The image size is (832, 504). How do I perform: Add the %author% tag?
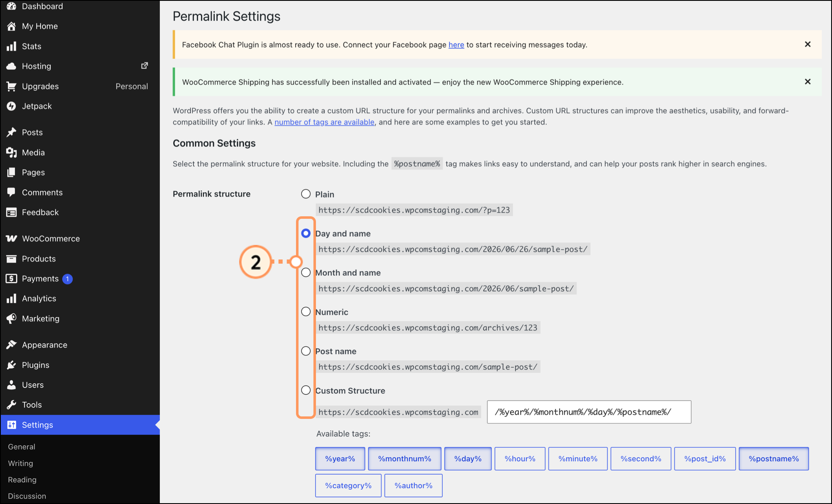(x=414, y=486)
